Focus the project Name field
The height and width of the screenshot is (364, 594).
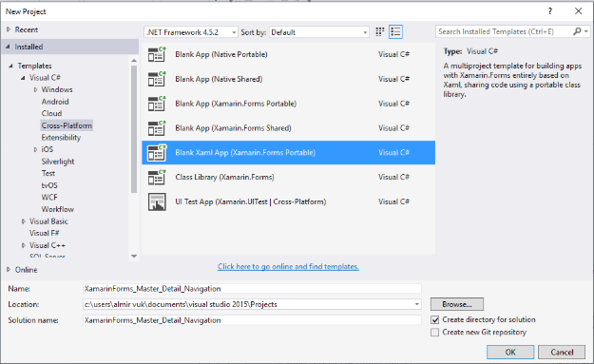[x=252, y=289]
